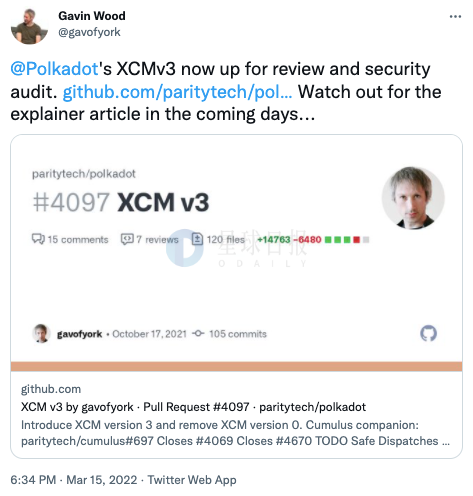Click the files changed diff icon
This screenshot has height=496, width=473.
[197, 239]
